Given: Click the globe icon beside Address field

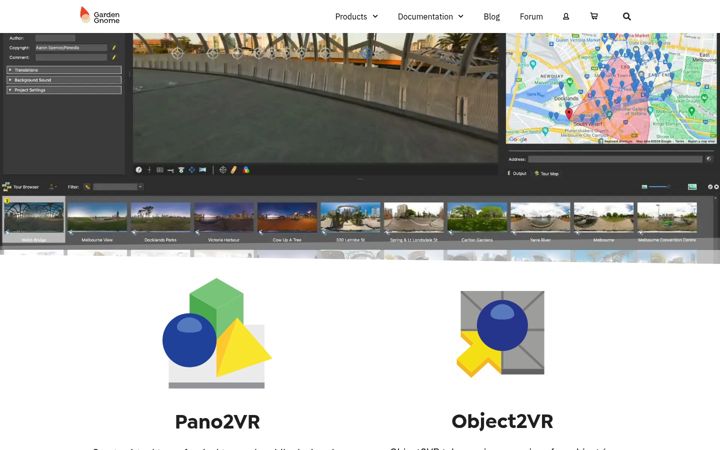Looking at the screenshot, I should (x=709, y=159).
